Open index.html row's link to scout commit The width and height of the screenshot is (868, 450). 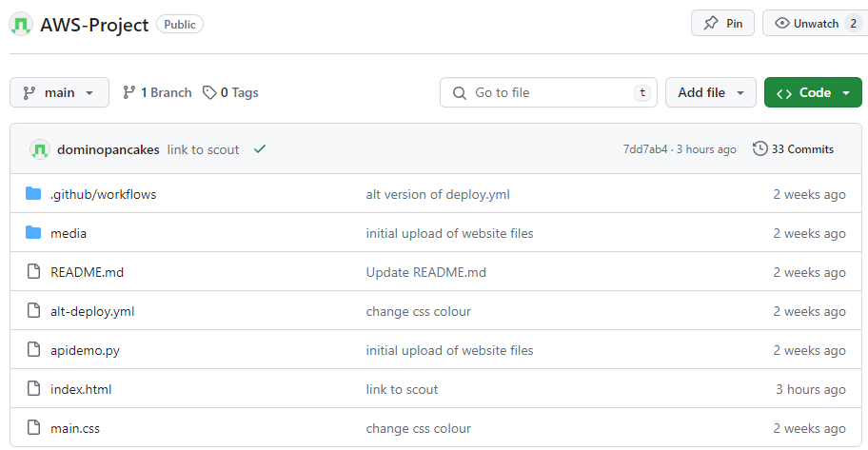point(402,389)
